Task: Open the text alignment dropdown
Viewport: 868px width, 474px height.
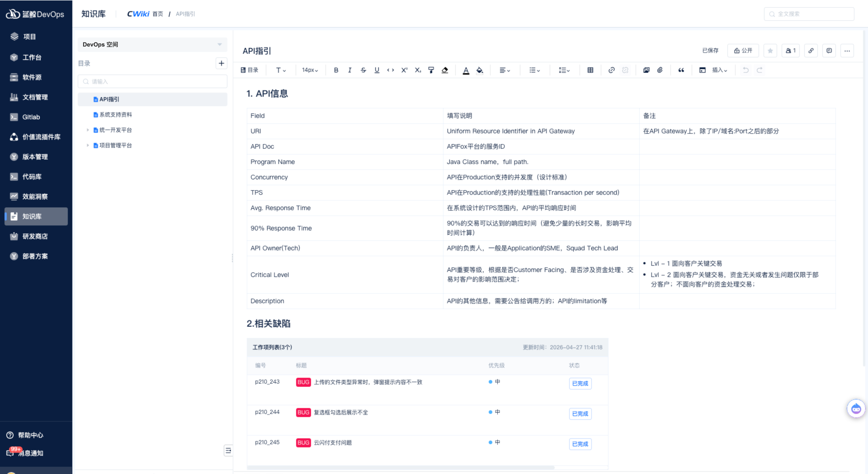Action: [505, 70]
